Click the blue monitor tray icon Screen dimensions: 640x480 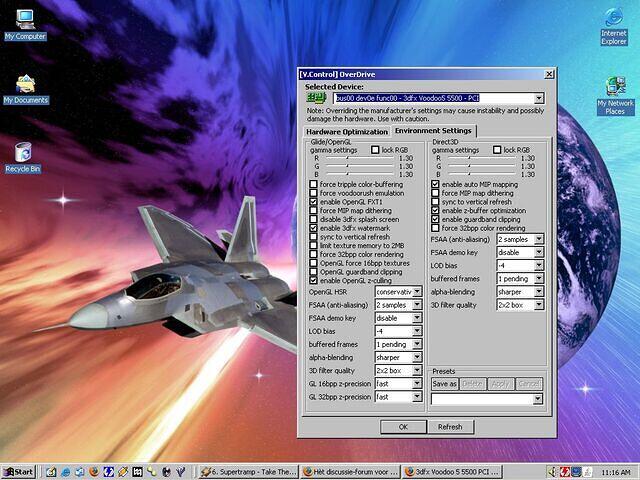[576, 472]
